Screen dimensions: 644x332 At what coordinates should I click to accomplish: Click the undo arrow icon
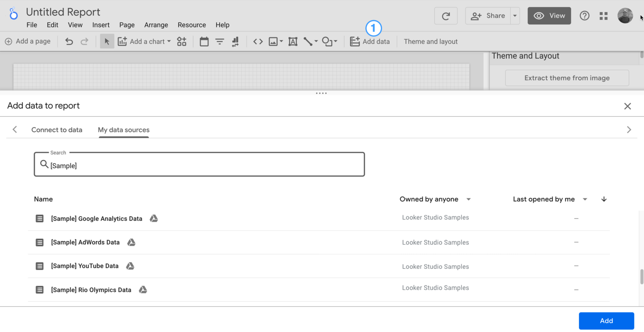point(69,41)
